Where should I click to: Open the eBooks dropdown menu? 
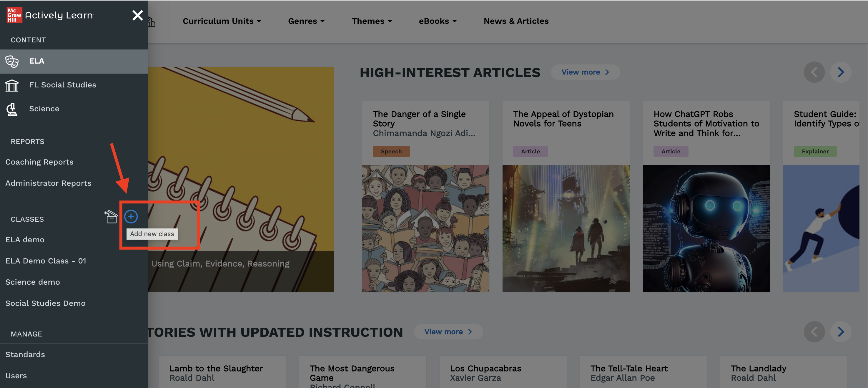pyautogui.click(x=437, y=21)
